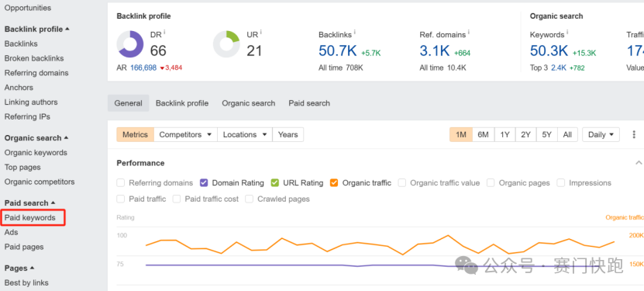Open Paid pages in the sidebar

pos(24,247)
